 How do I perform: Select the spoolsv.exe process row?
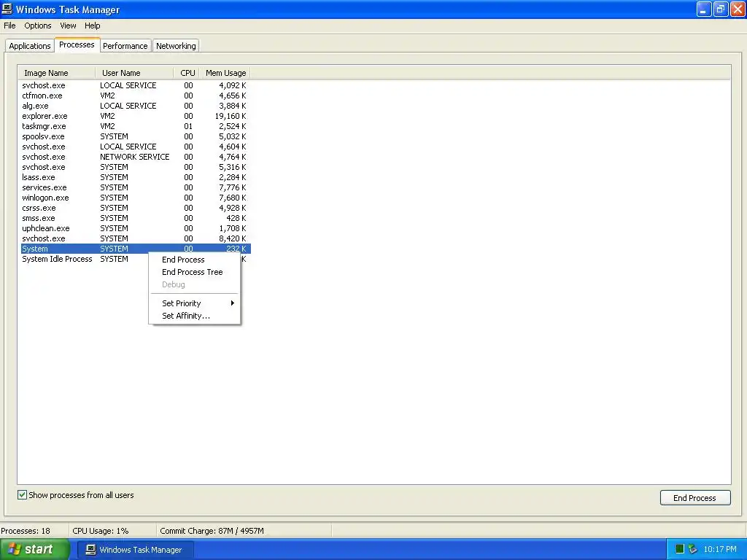[x=136, y=136]
